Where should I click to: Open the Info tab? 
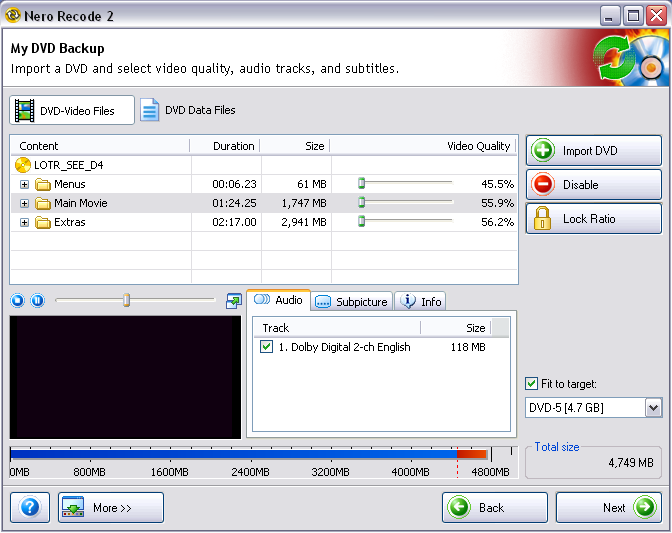click(420, 302)
